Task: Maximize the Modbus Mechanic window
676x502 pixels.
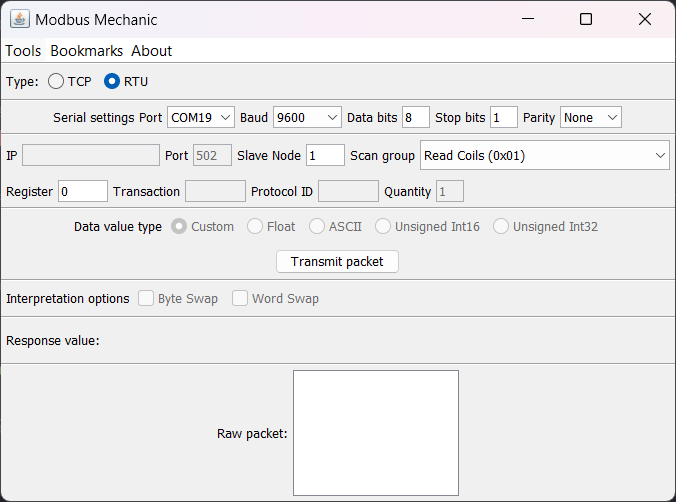Action: (x=586, y=19)
